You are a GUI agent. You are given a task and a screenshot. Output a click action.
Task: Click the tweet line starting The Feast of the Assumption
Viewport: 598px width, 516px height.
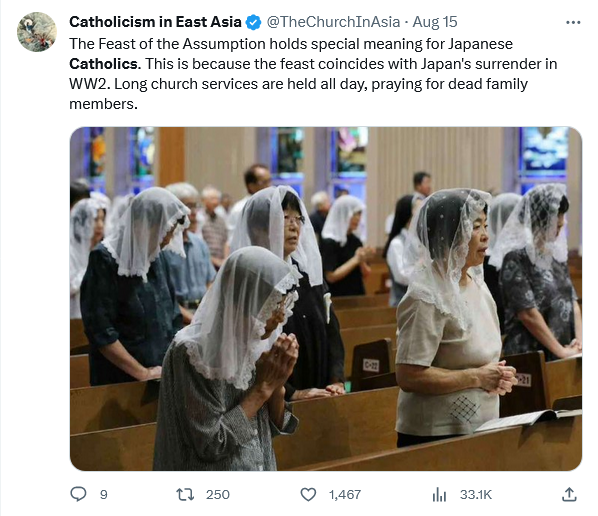(291, 44)
